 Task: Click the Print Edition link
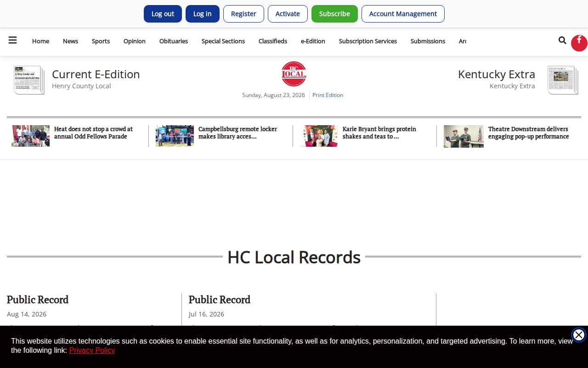328,95
